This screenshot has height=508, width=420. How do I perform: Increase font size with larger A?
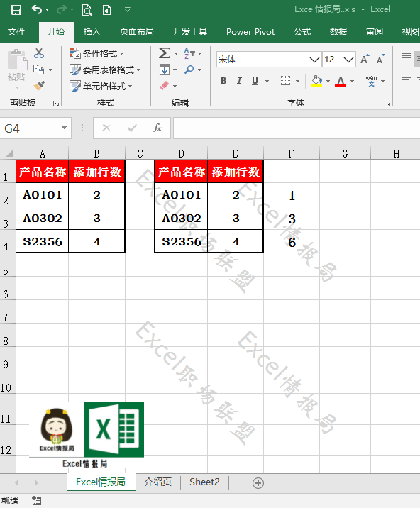coord(365,60)
